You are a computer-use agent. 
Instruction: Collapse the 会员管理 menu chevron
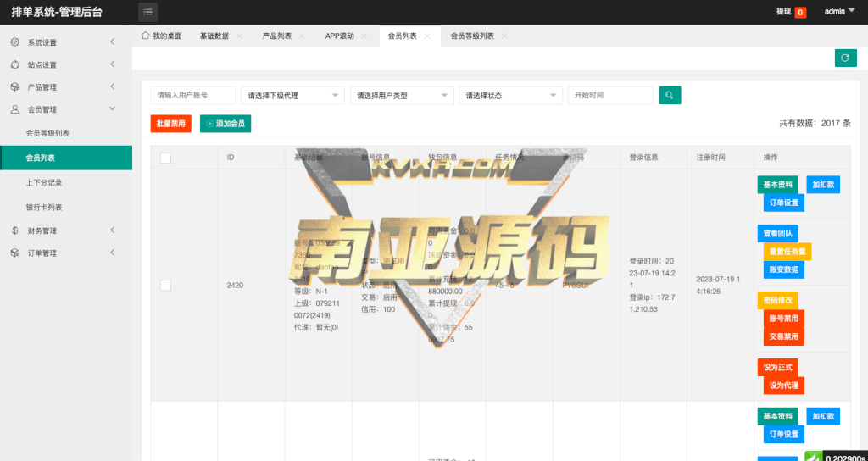pos(113,109)
